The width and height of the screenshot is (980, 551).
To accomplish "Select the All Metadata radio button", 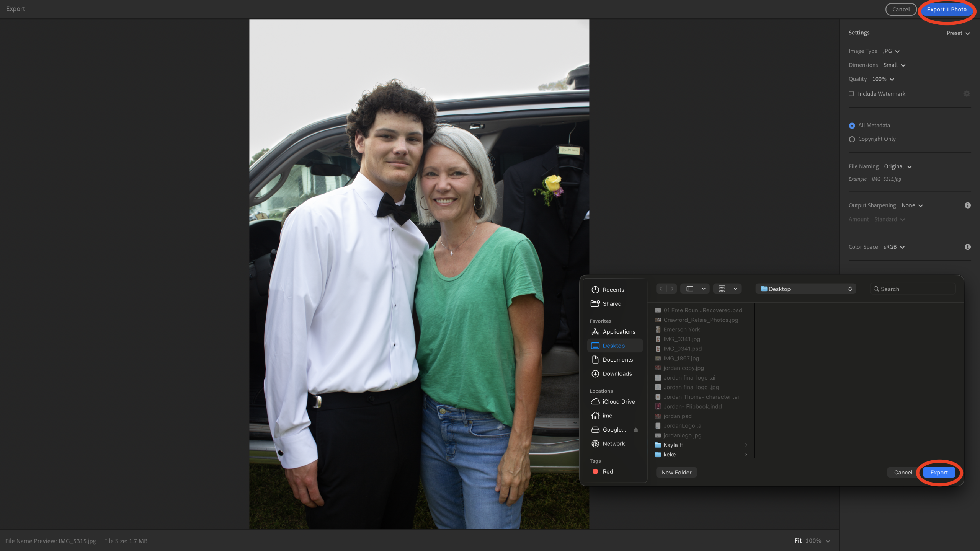I will click(852, 126).
